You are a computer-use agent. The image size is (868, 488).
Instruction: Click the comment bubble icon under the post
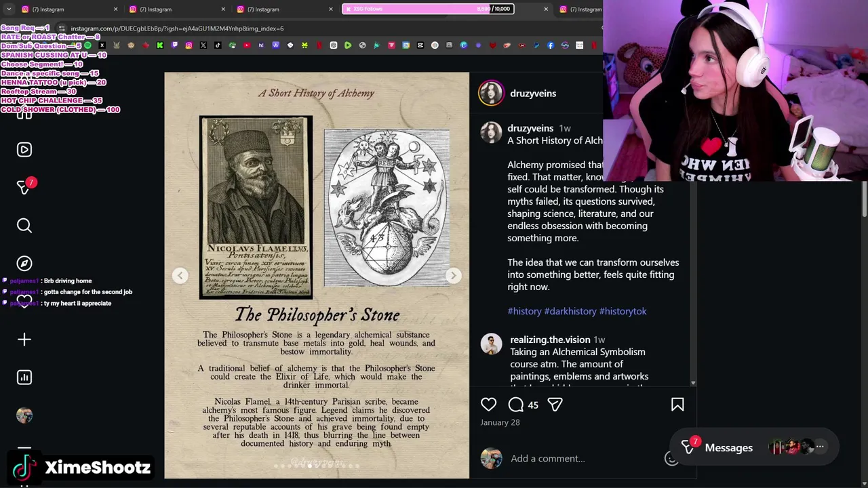coord(516,405)
